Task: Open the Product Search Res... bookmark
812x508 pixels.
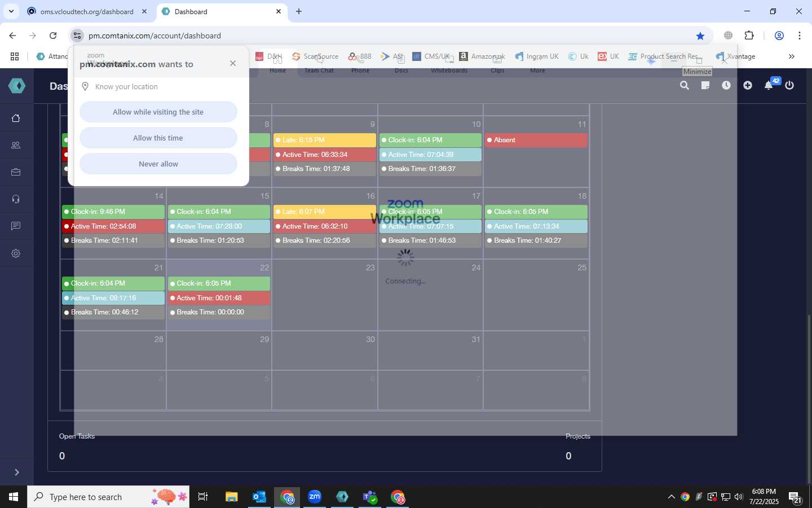Action: (x=665, y=56)
